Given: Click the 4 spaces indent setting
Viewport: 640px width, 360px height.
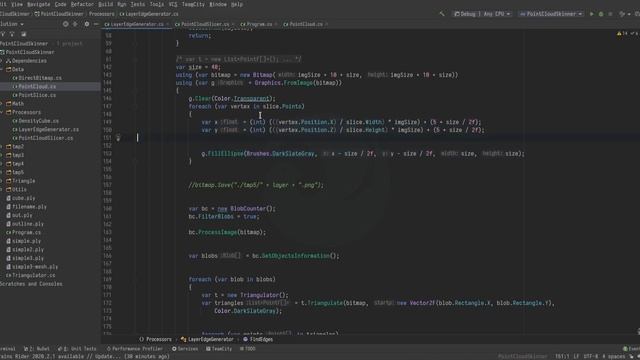Looking at the screenshot, I should tap(613, 356).
